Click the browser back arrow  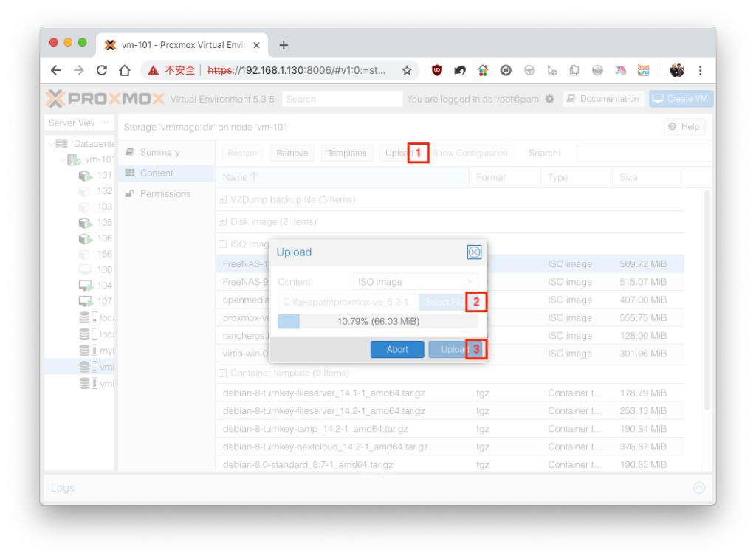click(x=56, y=70)
